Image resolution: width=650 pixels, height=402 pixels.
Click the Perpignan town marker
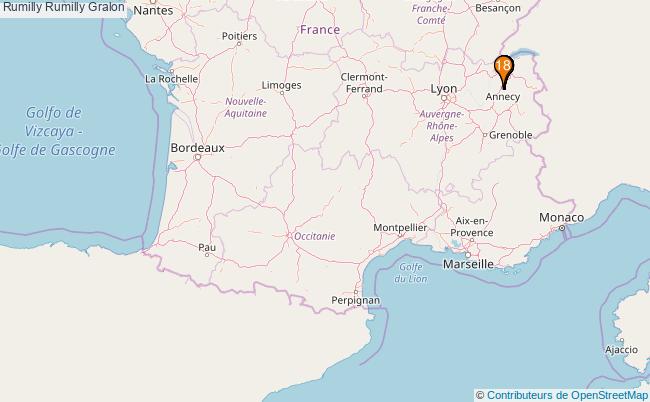(x=356, y=292)
